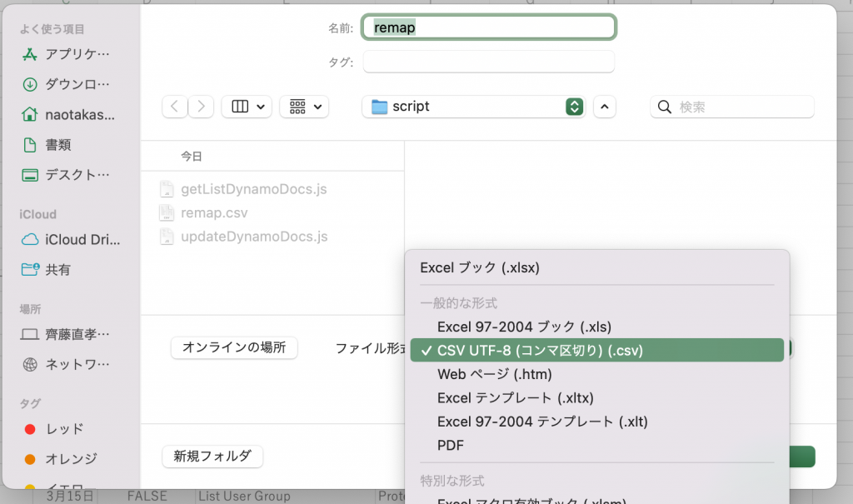This screenshot has width=853, height=504.
Task: Open the script folder location popup
Action: point(473,107)
